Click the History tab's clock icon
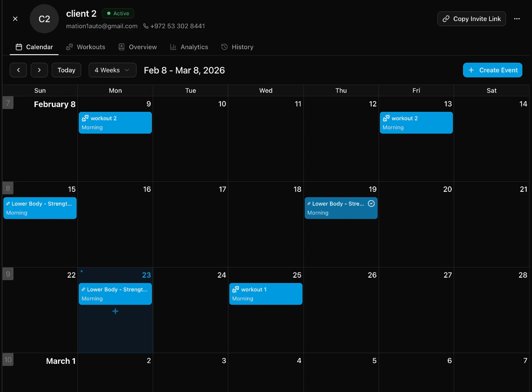The width and height of the screenshot is (532, 392). point(224,47)
